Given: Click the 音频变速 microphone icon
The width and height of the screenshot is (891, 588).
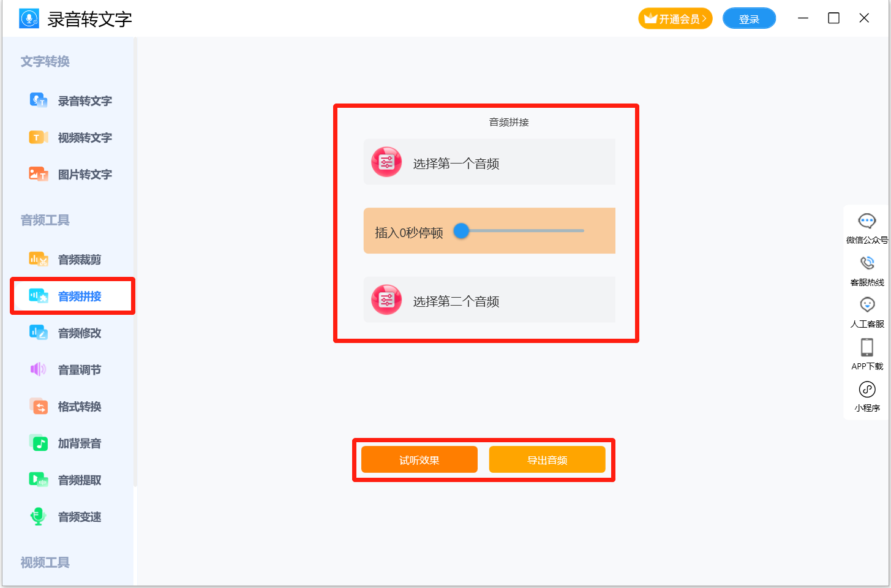Looking at the screenshot, I should tap(39, 516).
